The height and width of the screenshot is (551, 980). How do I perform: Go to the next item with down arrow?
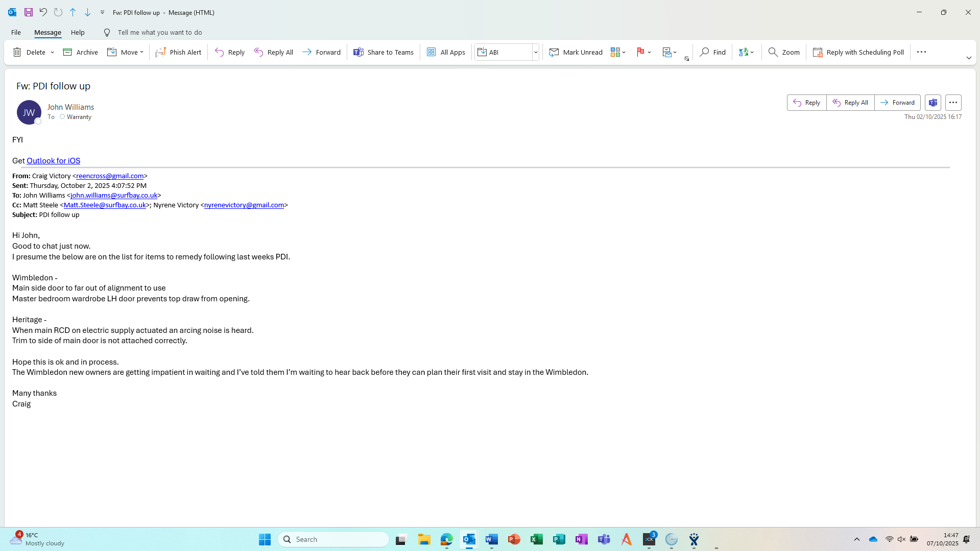click(x=88, y=12)
